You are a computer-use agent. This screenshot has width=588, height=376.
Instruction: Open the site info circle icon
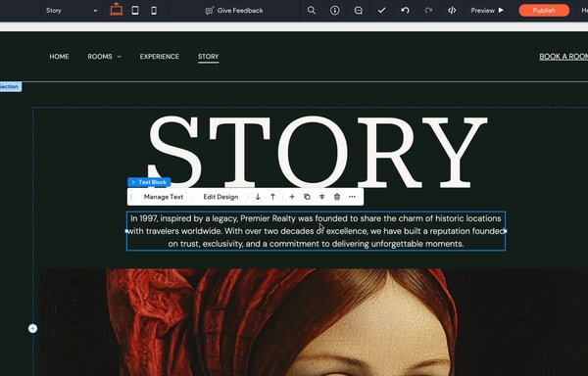334,10
